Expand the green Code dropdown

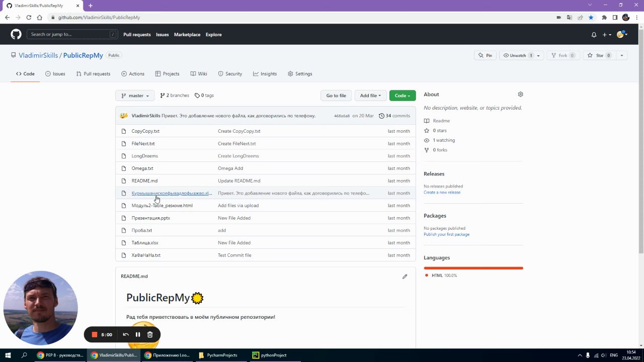tap(403, 96)
